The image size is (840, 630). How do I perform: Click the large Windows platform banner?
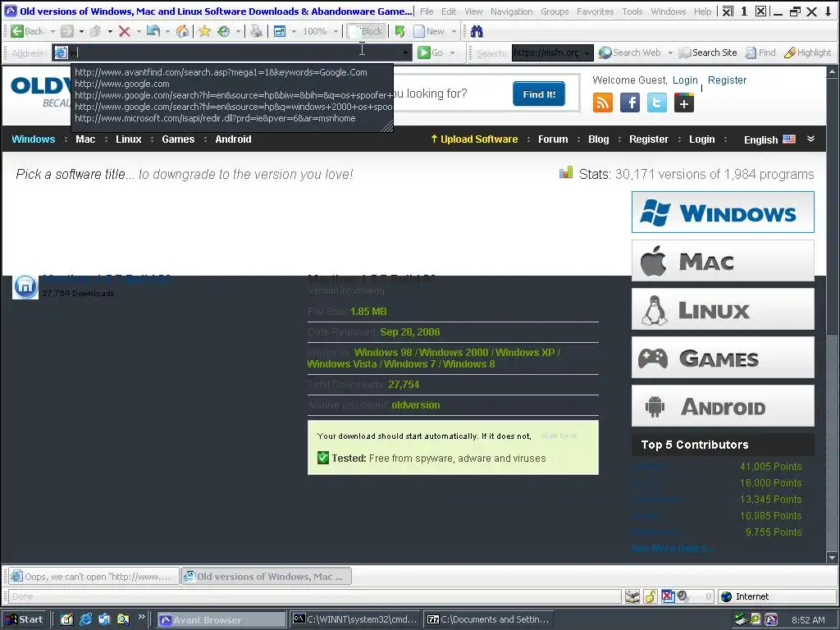coord(723,212)
